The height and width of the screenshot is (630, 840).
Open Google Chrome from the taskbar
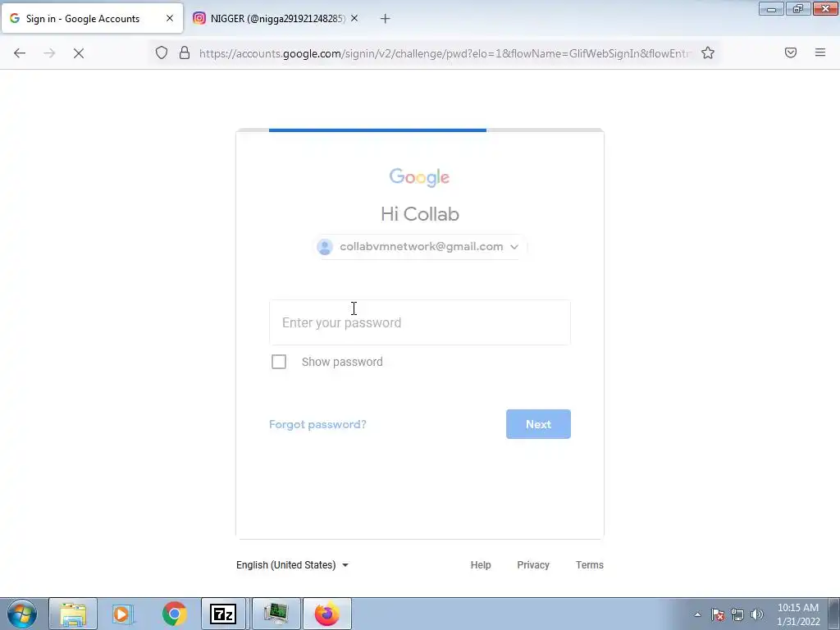pyautogui.click(x=174, y=614)
